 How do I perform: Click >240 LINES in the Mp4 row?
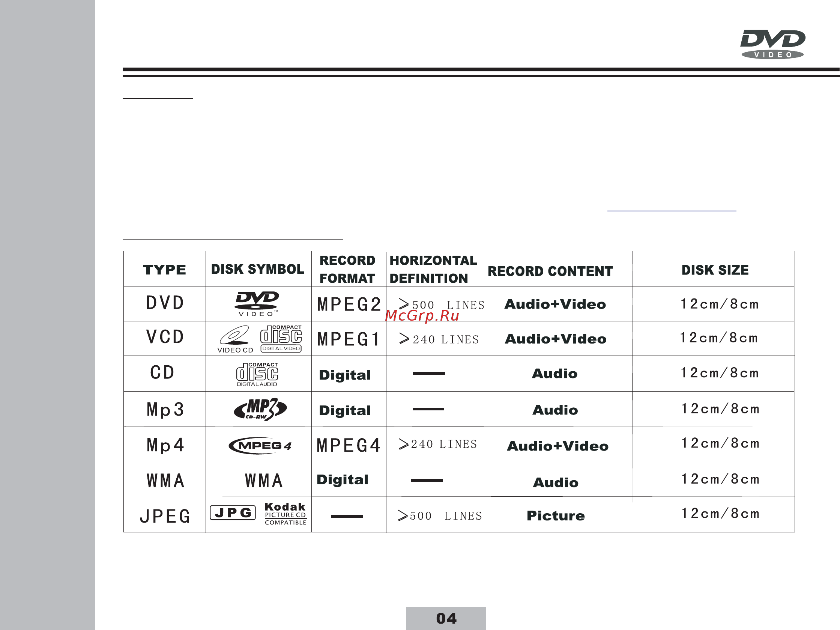tap(437, 444)
